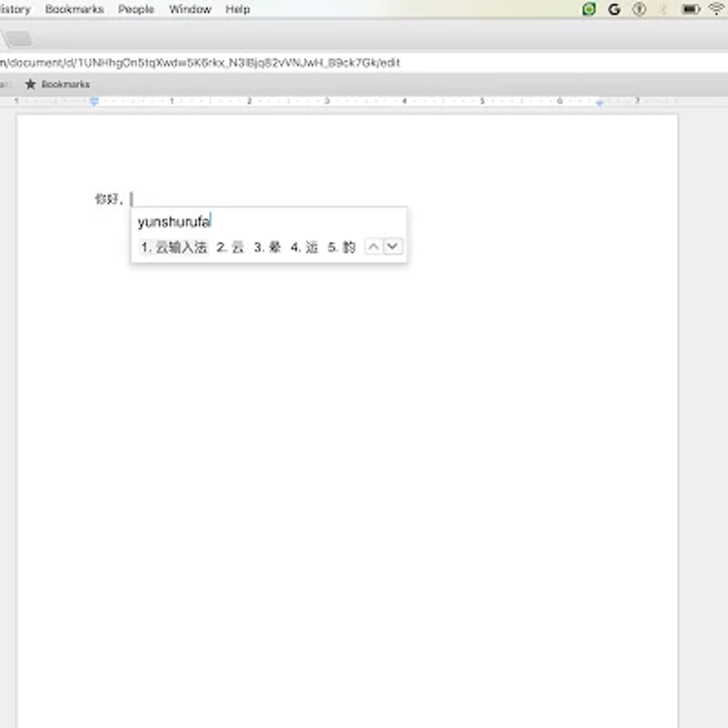Select candidate 5 韵
728x728 pixels.
pyautogui.click(x=341, y=247)
